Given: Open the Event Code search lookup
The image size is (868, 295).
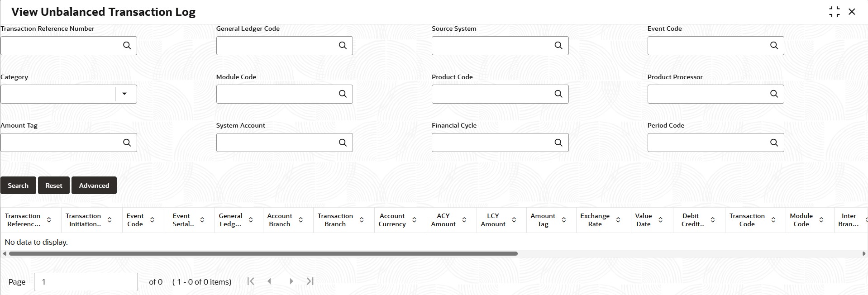Looking at the screenshot, I should pyautogui.click(x=774, y=45).
